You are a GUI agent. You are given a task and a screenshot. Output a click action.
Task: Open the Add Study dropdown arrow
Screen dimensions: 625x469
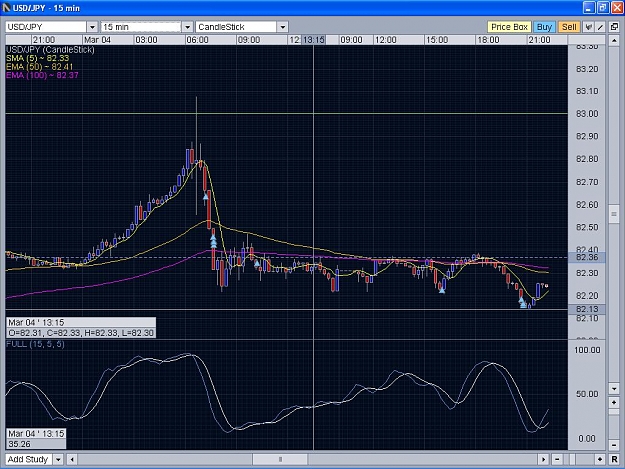click(x=58, y=459)
